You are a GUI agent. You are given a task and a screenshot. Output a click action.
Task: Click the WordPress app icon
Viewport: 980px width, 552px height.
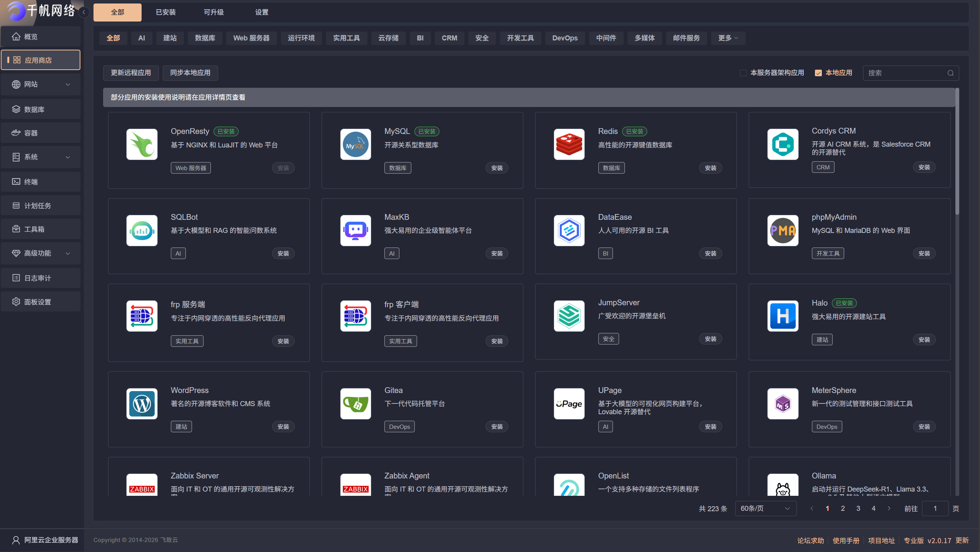(x=142, y=404)
